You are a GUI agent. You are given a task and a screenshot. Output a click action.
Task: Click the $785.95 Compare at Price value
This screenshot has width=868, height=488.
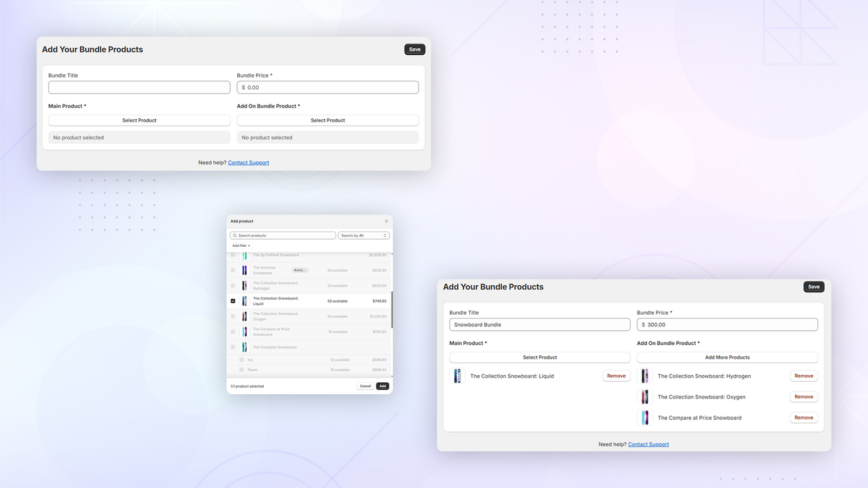pyautogui.click(x=380, y=331)
